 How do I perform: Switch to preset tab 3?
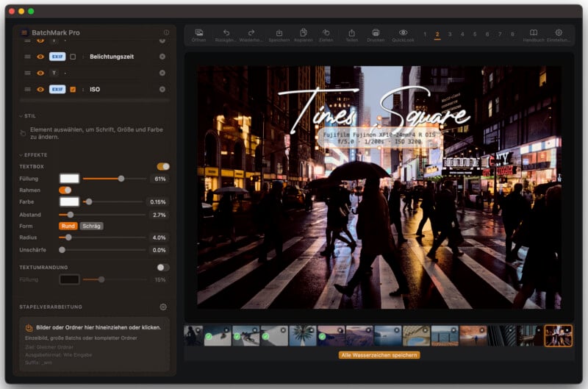[450, 34]
